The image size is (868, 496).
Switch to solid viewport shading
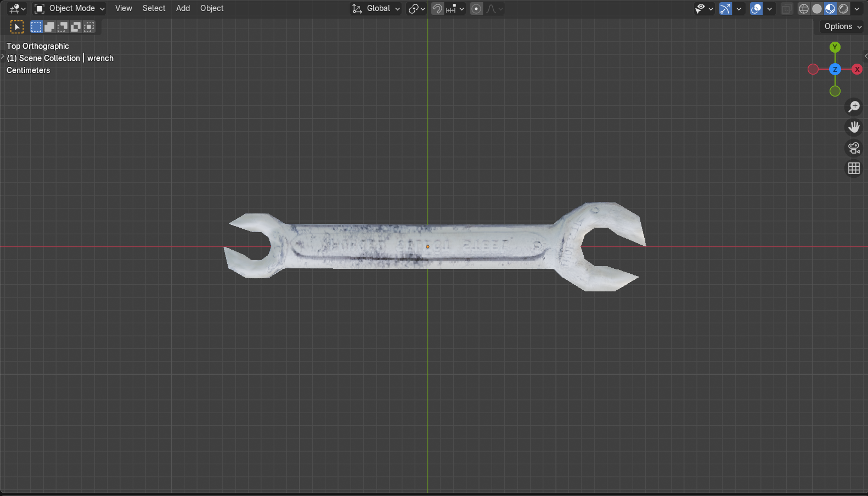817,8
